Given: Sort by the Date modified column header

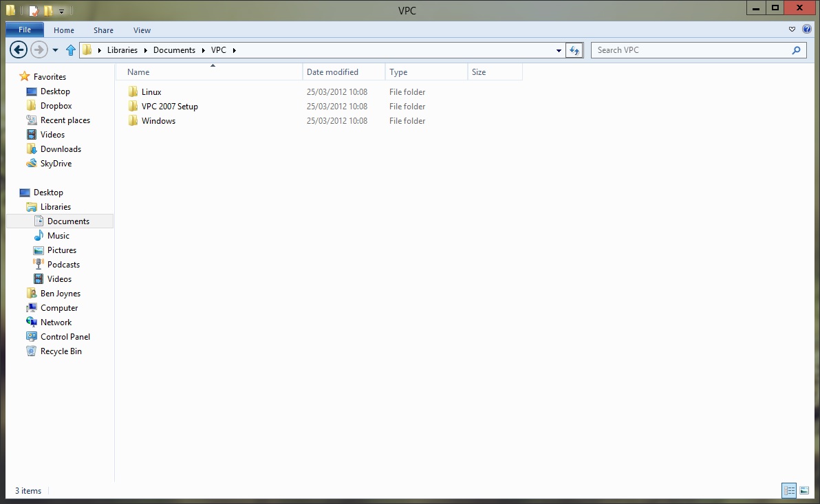Looking at the screenshot, I should pyautogui.click(x=343, y=72).
